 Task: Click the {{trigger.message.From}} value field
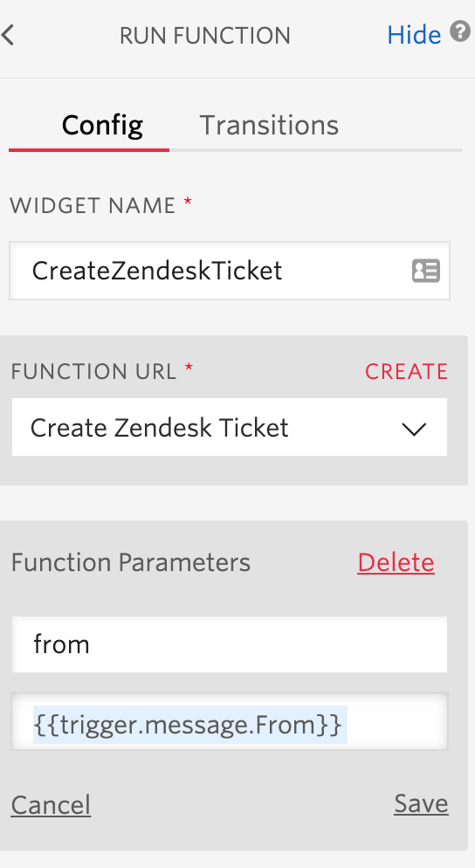(x=229, y=722)
